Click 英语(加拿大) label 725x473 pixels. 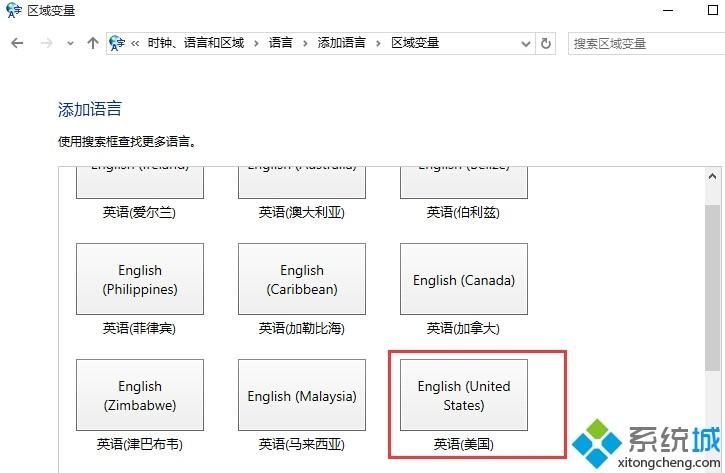[x=463, y=328]
